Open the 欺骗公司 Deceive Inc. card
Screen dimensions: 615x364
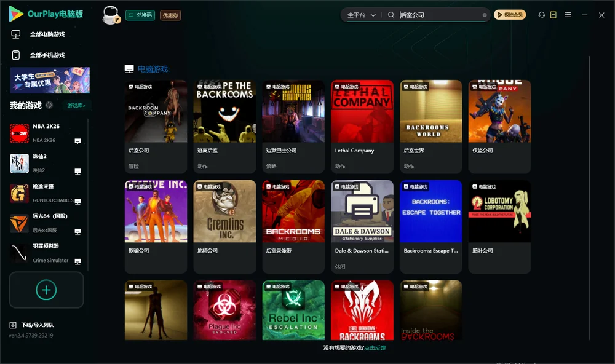(156, 226)
